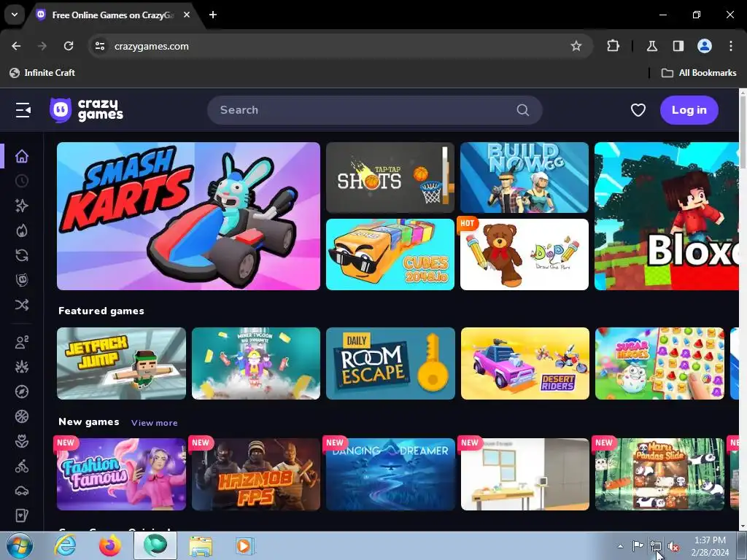Select the Random shuffle icon in sidebar

pos(21,305)
